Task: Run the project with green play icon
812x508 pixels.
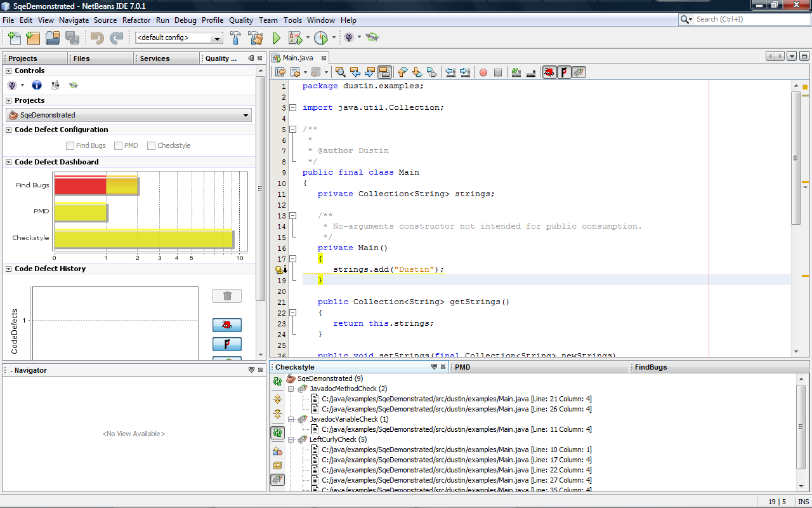Action: coord(277,38)
